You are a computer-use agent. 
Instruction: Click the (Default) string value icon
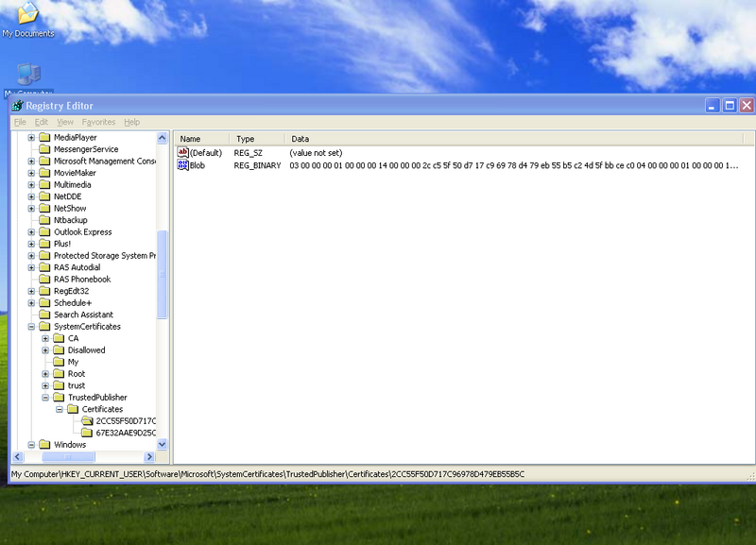tap(182, 153)
